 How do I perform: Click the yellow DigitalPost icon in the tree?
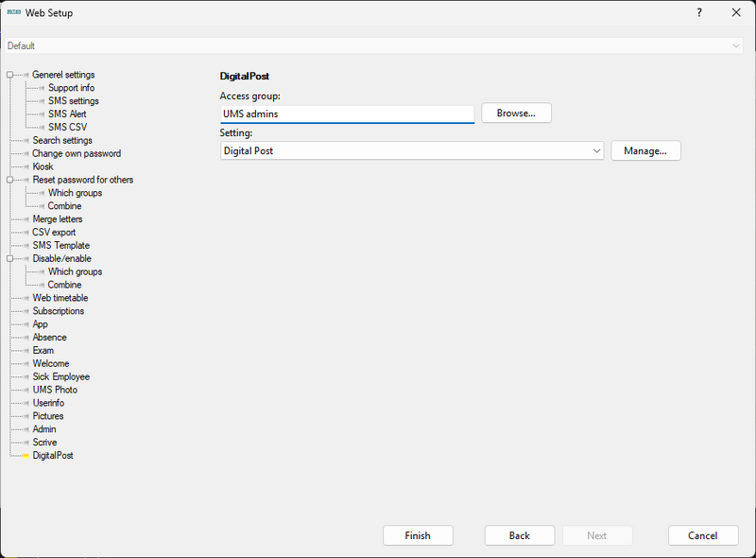click(25, 455)
